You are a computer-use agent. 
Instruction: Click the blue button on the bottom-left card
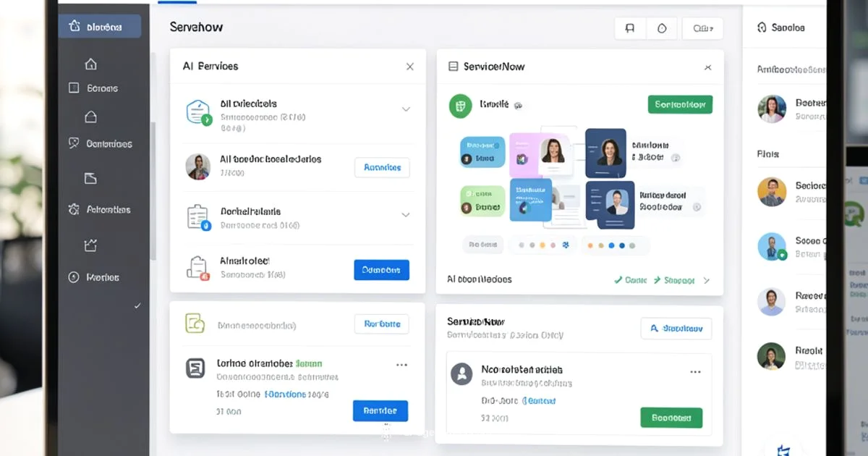(x=380, y=410)
